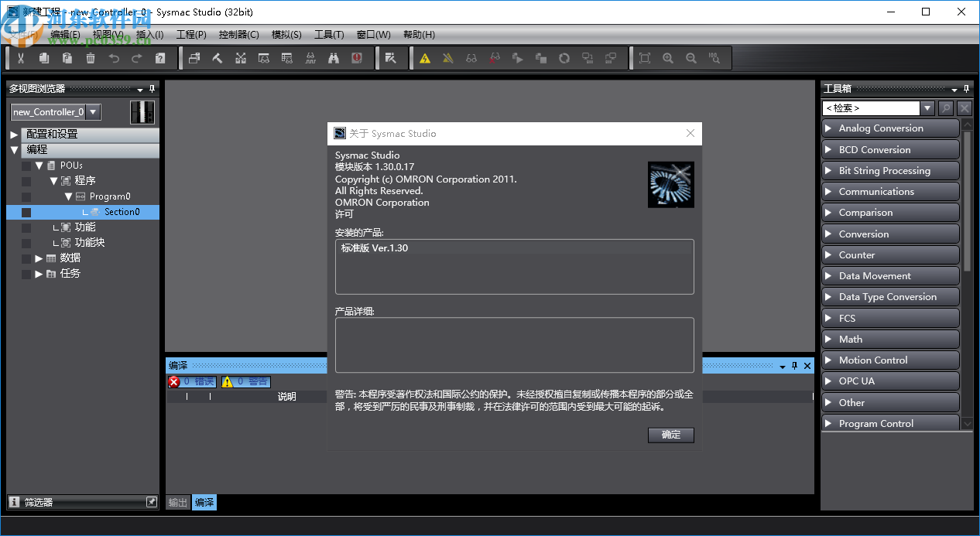
Task: Switch to the 输出 tab at the bottom
Action: (176, 502)
